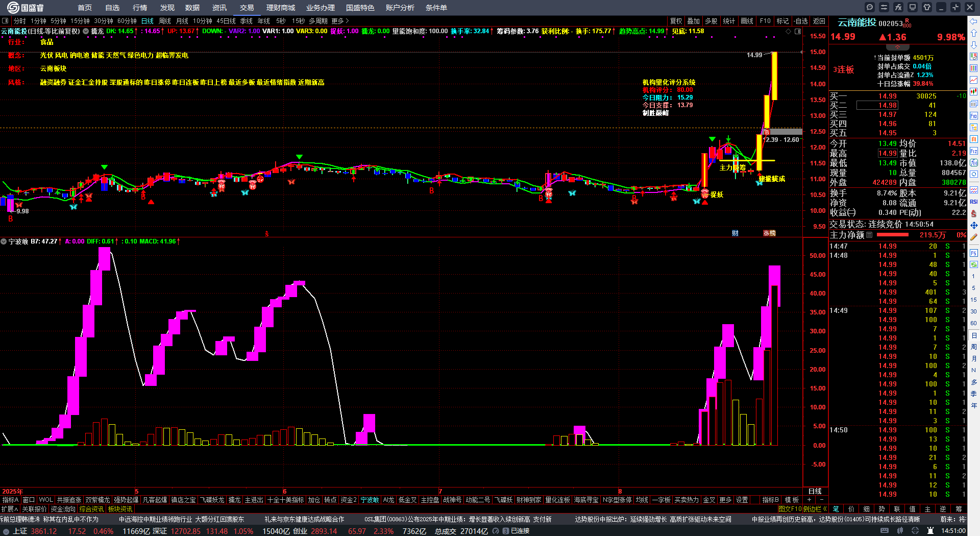Click the 返回 button
Viewport: 980px width, 536px height.
819,21
